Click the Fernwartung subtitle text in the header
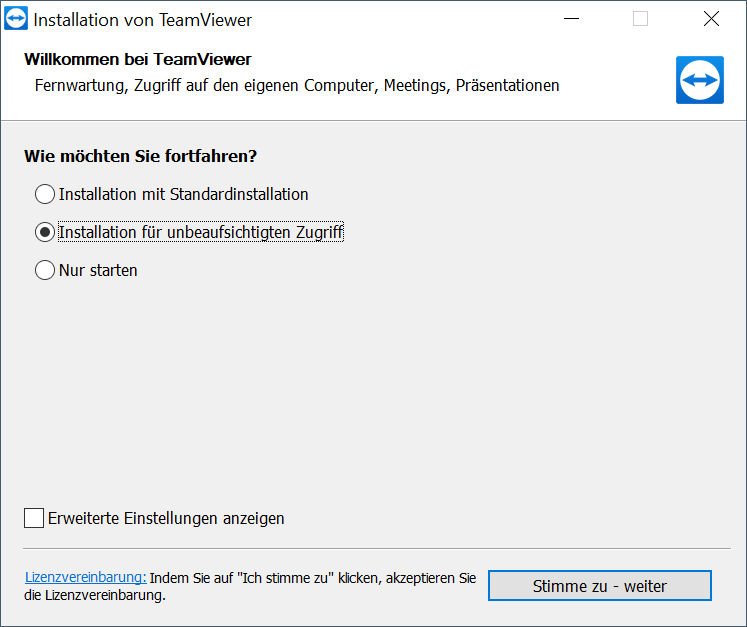This screenshot has width=747, height=627. 297,86
